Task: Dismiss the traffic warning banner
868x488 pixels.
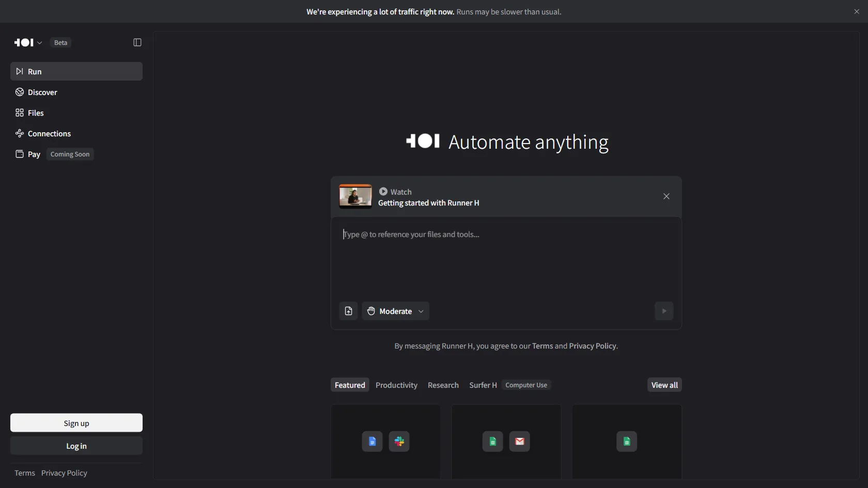Action: (857, 11)
